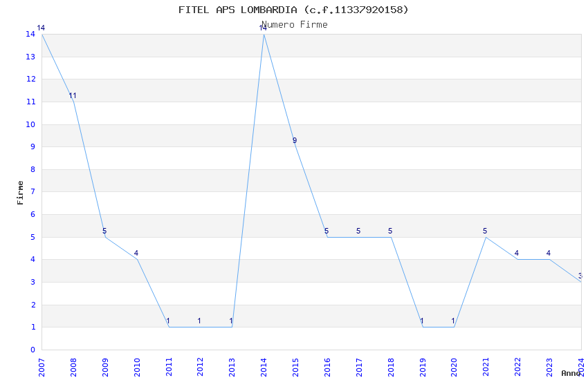Click the 2010 x-axis year label
The height and width of the screenshot is (380, 588).
(137, 368)
